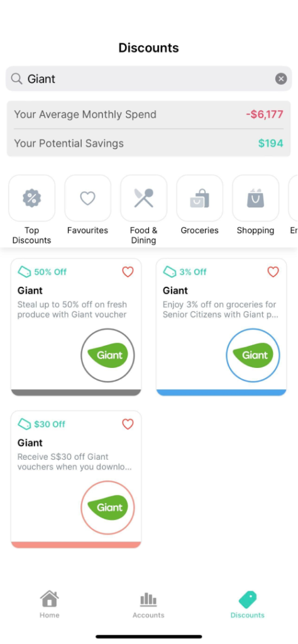Select the Top Discounts category icon
The height and width of the screenshot is (644, 298).
(31, 198)
